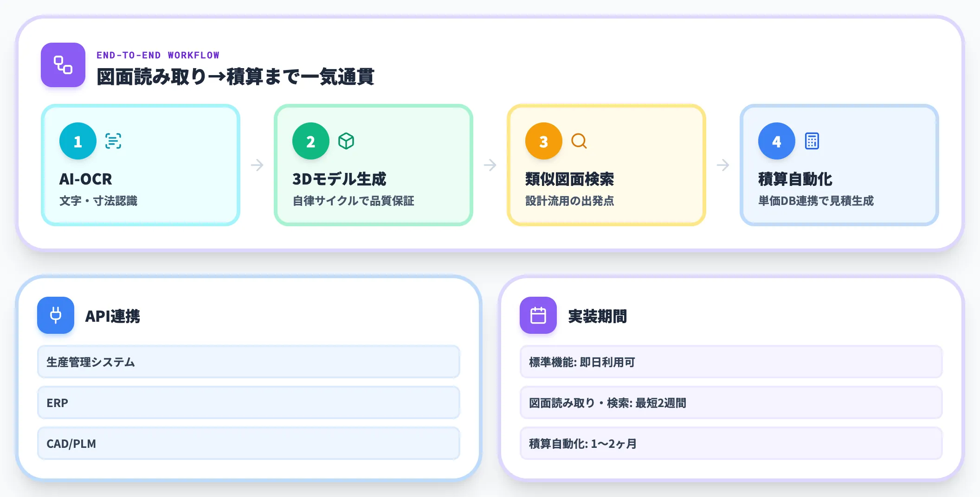This screenshot has width=980, height=497.
Task: Click the purple calendar icon for 実装期間
Action: tap(538, 315)
